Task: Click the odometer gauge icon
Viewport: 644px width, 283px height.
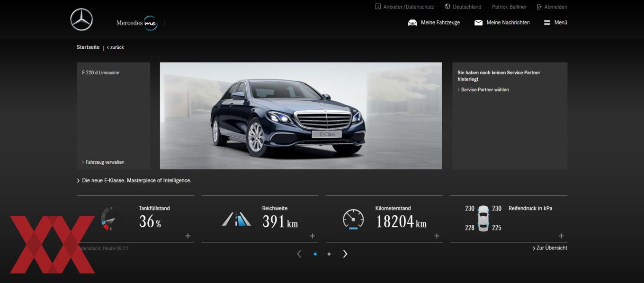Action: [353, 220]
